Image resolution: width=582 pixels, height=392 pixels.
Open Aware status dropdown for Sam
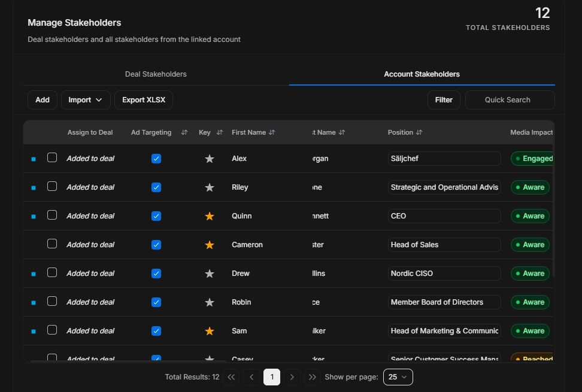coord(530,331)
